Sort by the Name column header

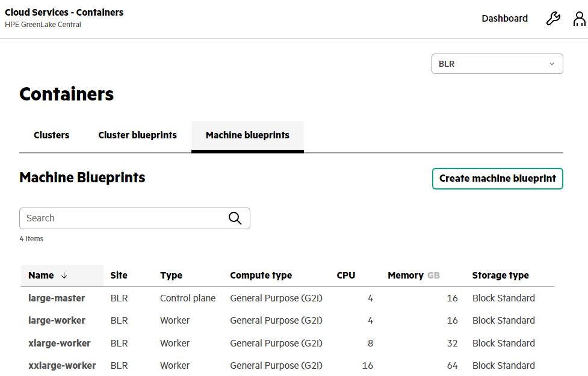(42, 276)
